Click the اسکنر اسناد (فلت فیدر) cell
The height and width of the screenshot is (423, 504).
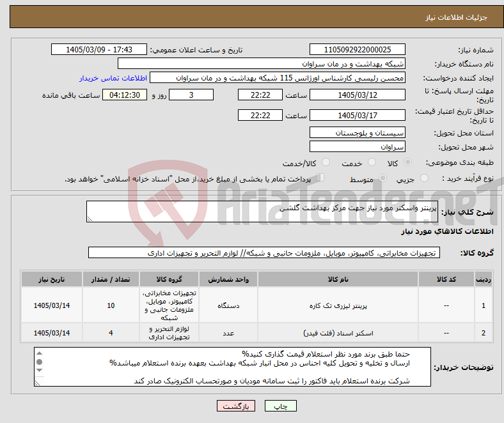click(x=338, y=333)
